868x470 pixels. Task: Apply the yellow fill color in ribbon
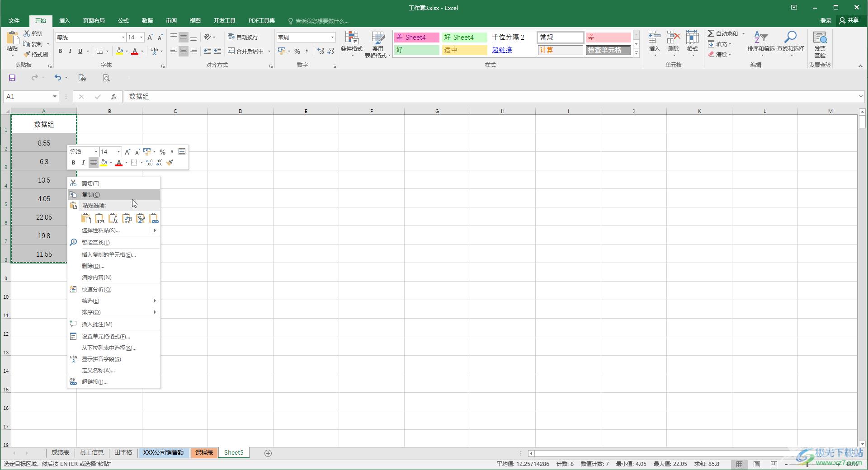click(x=119, y=51)
